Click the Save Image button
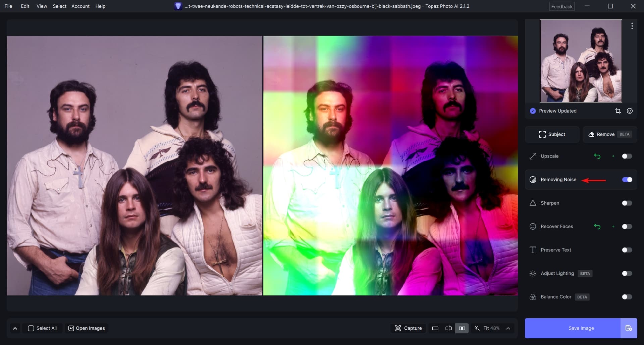This screenshot has width=644, height=345. click(x=581, y=328)
